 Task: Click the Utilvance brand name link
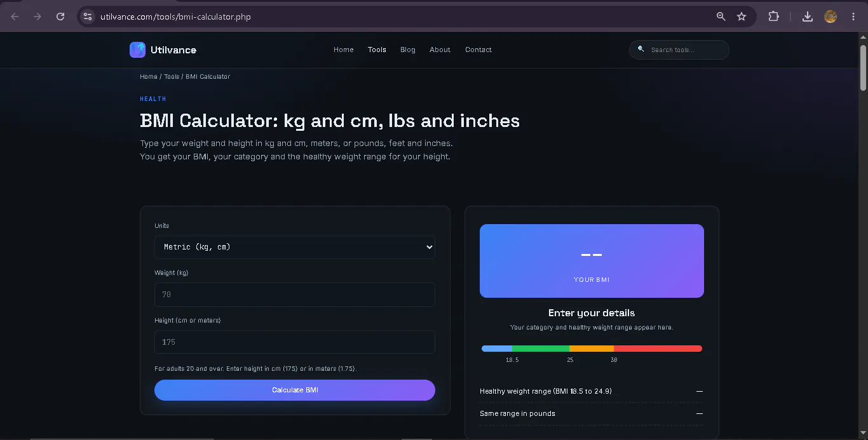[x=173, y=50]
